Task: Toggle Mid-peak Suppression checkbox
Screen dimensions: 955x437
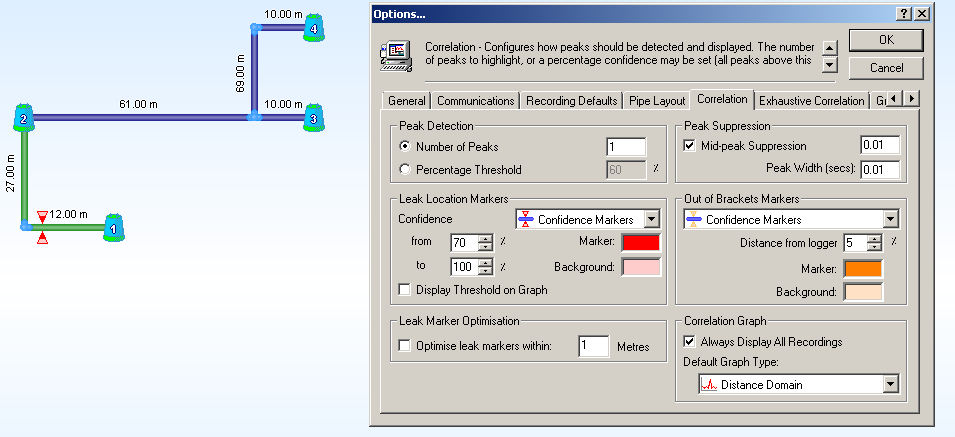Action: pos(689,146)
